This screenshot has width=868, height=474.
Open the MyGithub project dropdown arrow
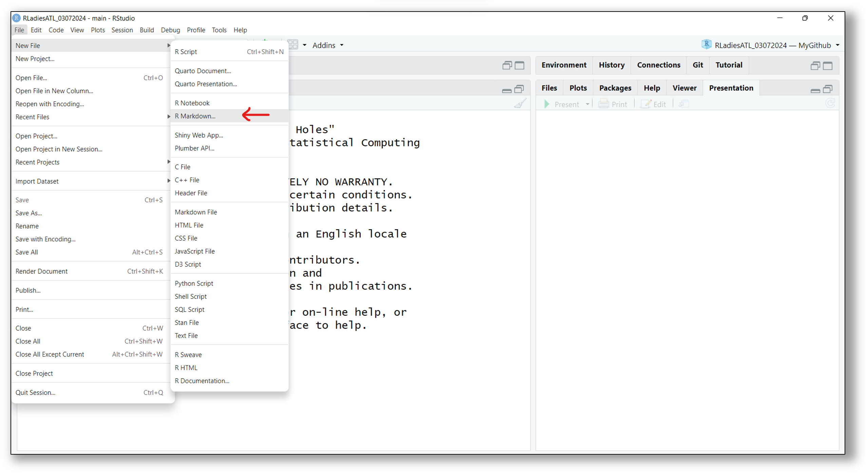coord(837,45)
